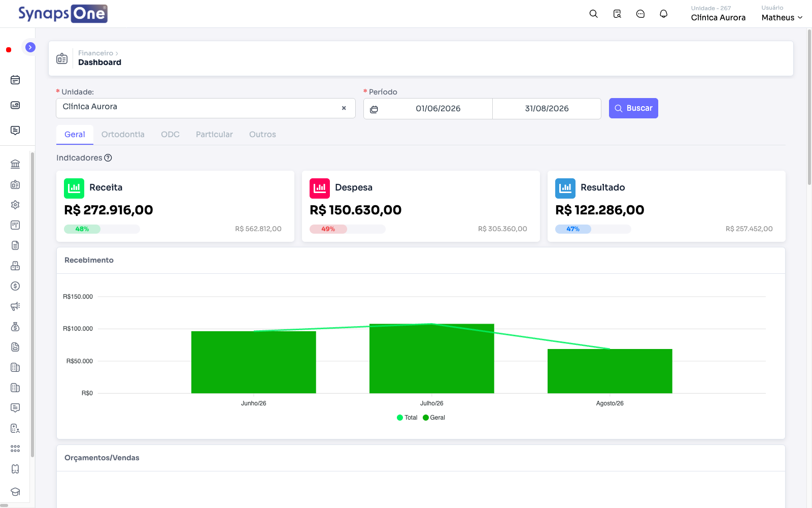Click the Junho/26 bar in the chart
The width and height of the screenshot is (812, 508).
[254, 362]
